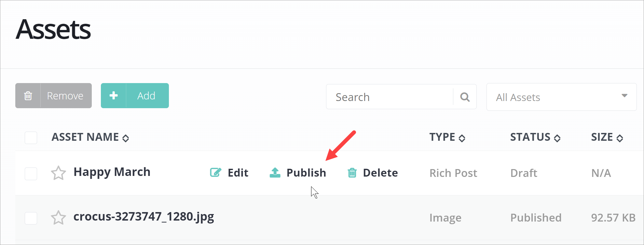Open the crocus-3273747_1280.jpg asset name
Viewport: 644px width, 245px height.
point(144,217)
